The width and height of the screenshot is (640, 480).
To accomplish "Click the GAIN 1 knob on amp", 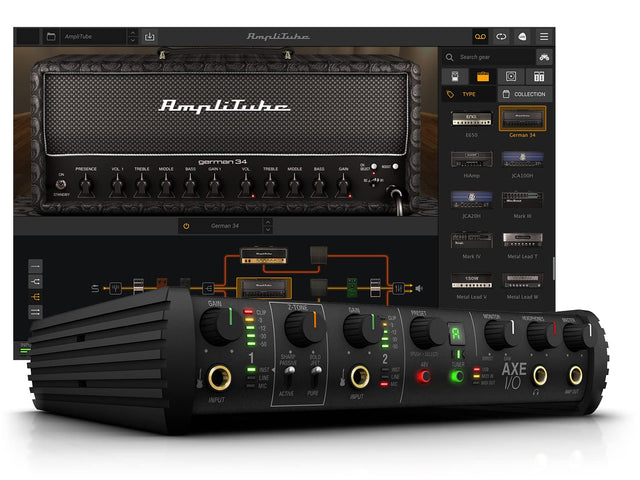I will click(214, 186).
